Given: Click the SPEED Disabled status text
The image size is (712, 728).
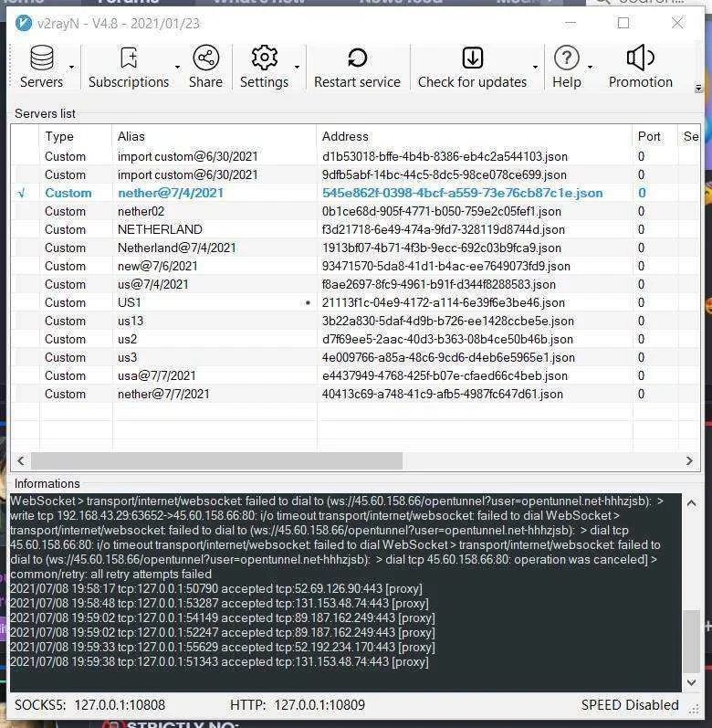Looking at the screenshot, I should tap(630, 705).
